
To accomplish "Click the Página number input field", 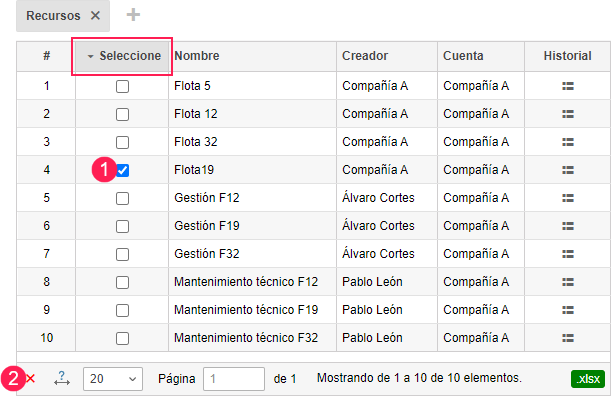I will click(234, 379).
